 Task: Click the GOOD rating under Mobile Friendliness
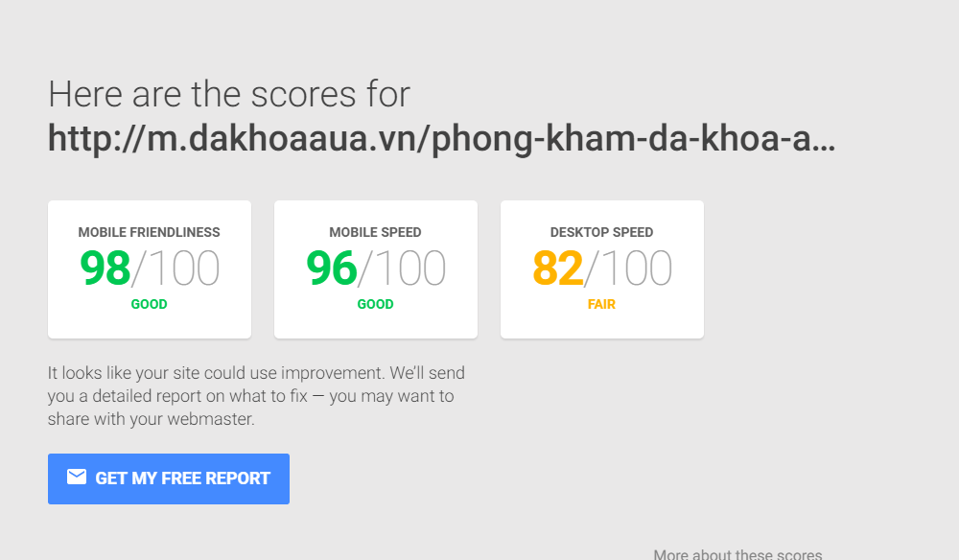click(150, 304)
